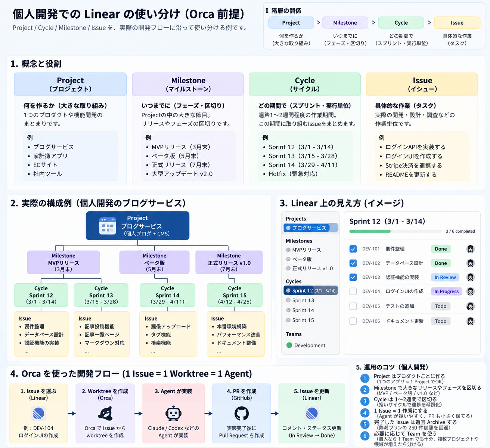Click the numbered circle 6 in tips list

point(365,436)
